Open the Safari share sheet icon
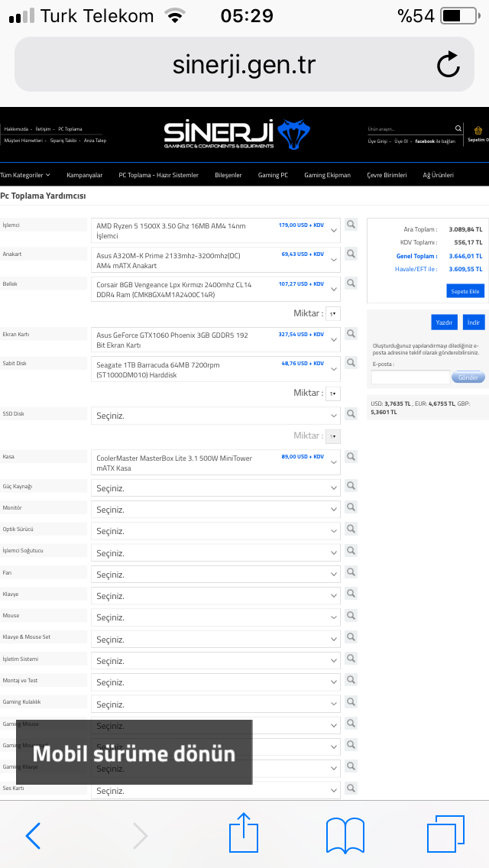Image resolution: width=489 pixels, height=868 pixels. (x=244, y=832)
